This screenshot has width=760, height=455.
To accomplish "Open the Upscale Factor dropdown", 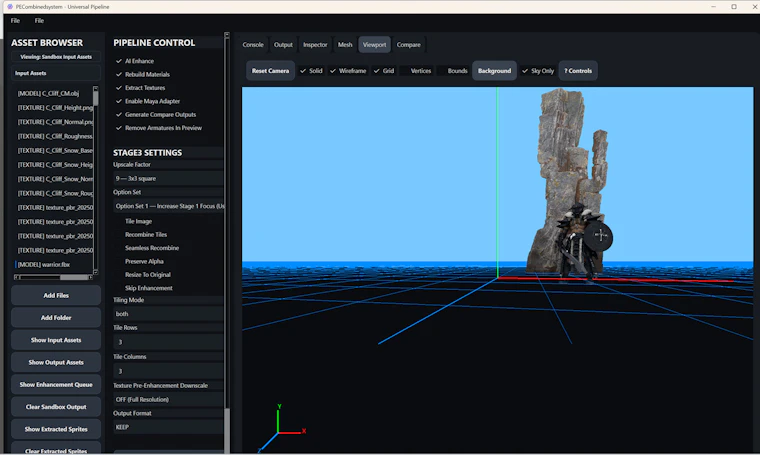I will [x=168, y=178].
